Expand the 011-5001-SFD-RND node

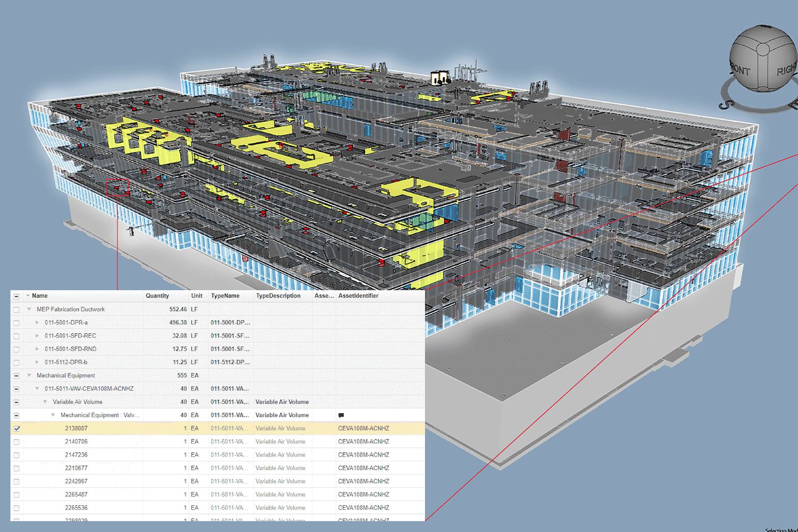(37, 349)
